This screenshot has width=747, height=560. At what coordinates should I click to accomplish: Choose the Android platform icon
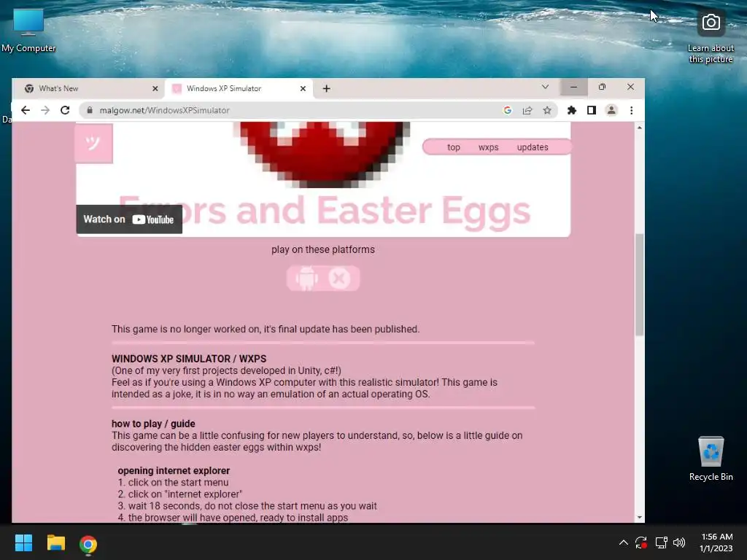[x=306, y=278]
